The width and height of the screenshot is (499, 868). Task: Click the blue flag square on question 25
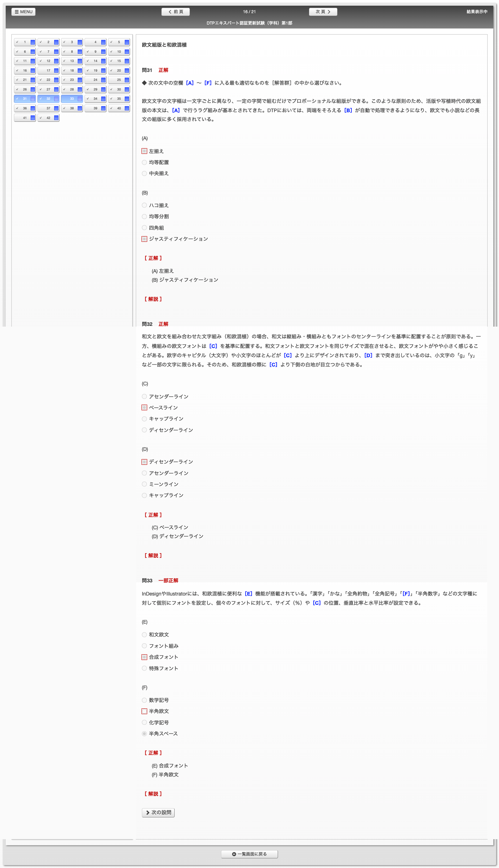[x=127, y=80]
